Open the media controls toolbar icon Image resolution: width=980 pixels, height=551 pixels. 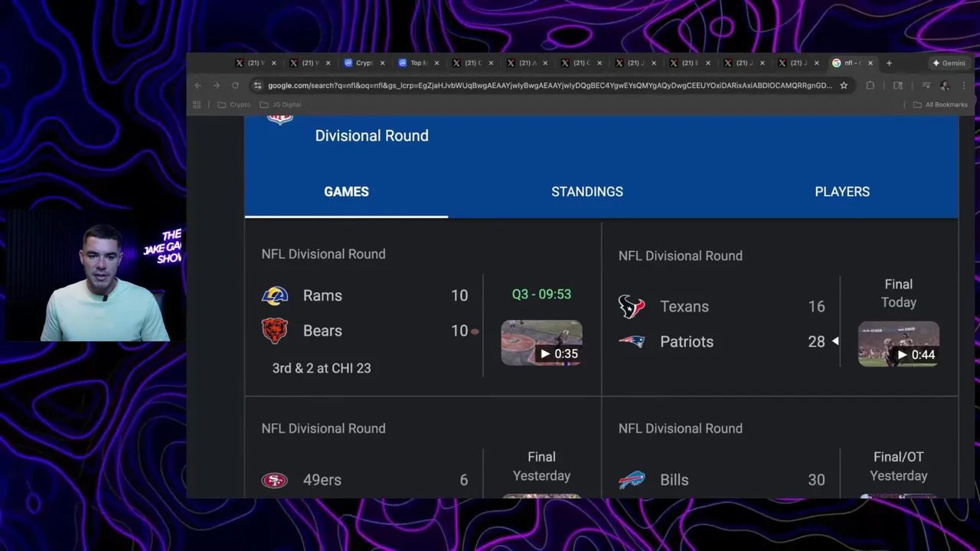click(926, 86)
